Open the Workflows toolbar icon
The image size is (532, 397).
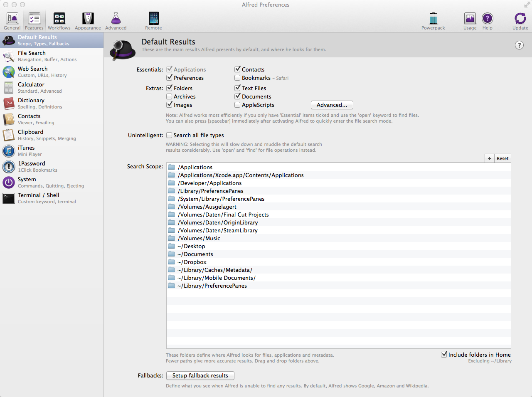pyautogui.click(x=59, y=19)
